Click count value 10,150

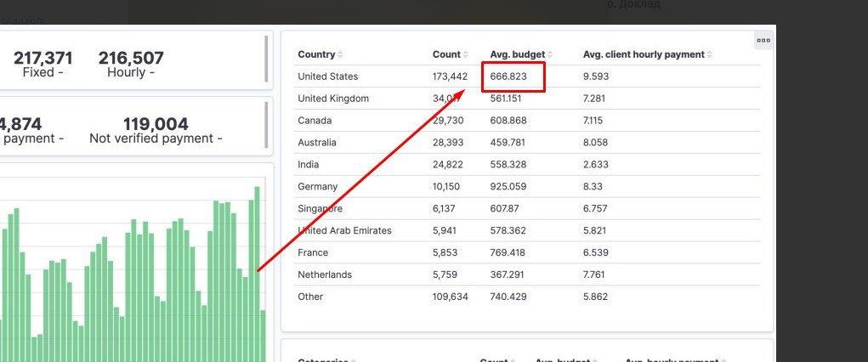(x=446, y=187)
